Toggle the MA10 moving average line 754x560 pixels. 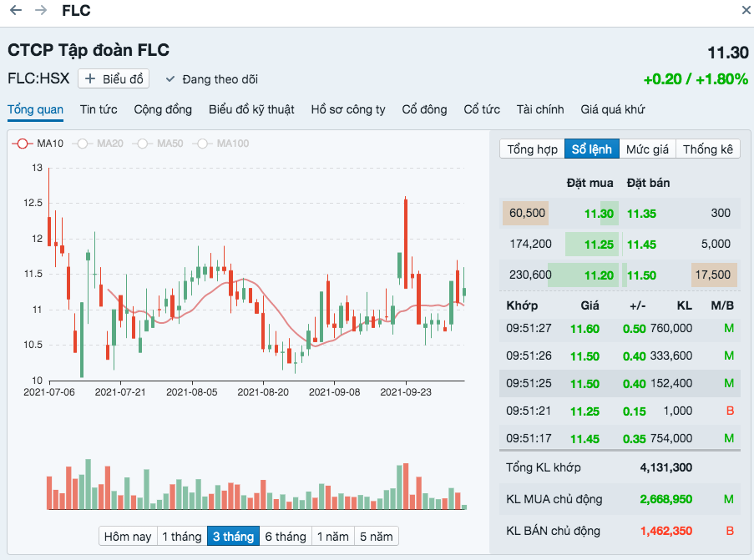[x=38, y=144]
